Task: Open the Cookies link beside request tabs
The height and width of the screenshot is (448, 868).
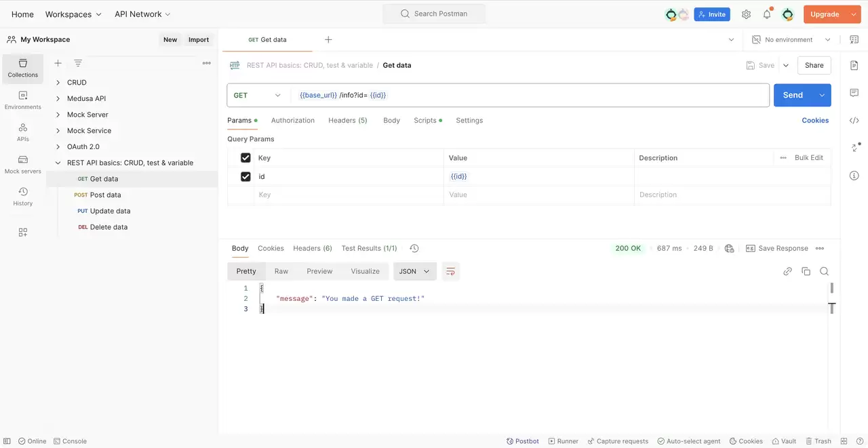Action: [x=815, y=120]
